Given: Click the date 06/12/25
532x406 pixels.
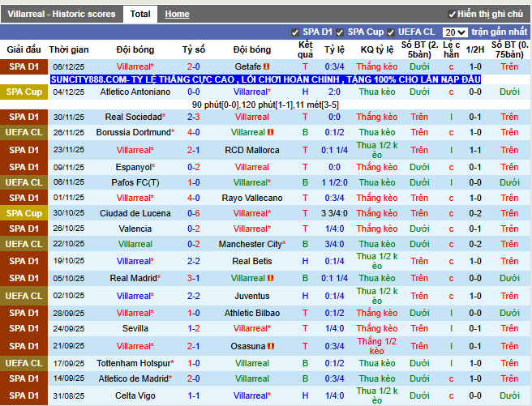Looking at the screenshot, I should 69,67.
